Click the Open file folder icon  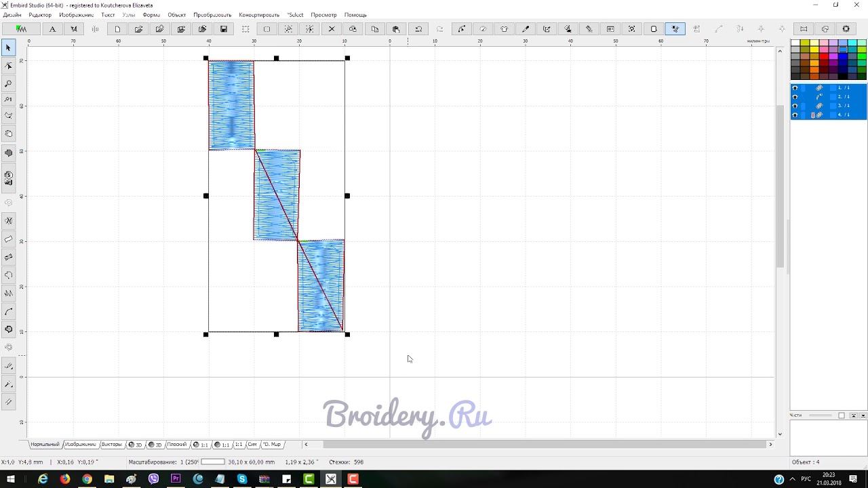pyautogui.click(x=139, y=29)
